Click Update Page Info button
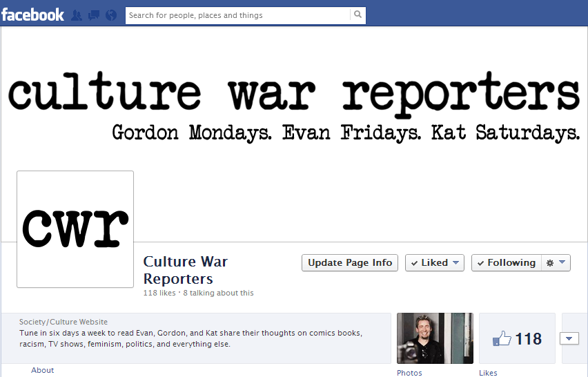The width and height of the screenshot is (588, 377). [x=350, y=262]
